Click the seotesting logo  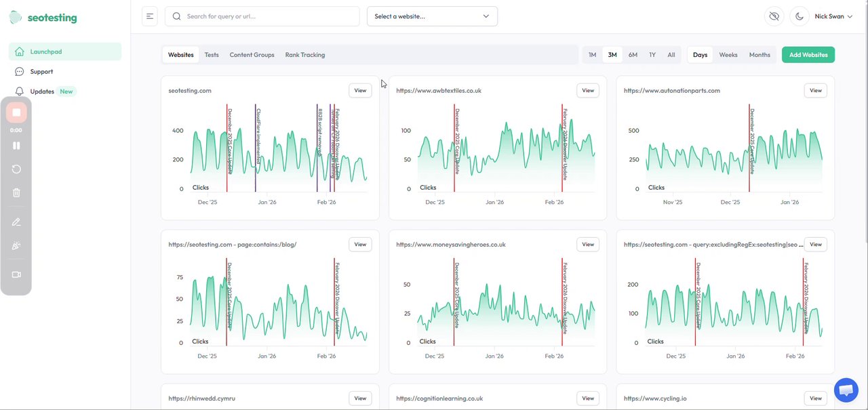(43, 18)
